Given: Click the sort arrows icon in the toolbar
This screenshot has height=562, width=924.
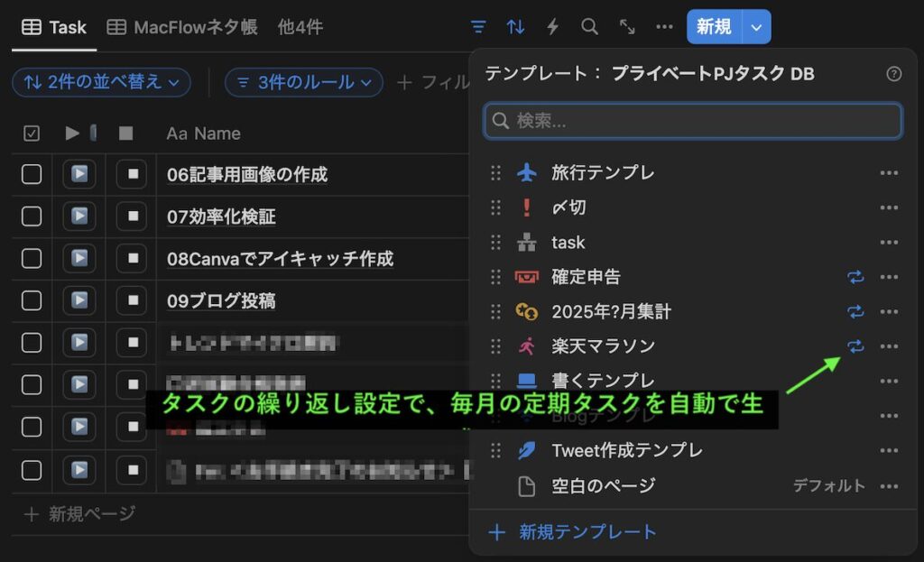Looking at the screenshot, I should 515,27.
